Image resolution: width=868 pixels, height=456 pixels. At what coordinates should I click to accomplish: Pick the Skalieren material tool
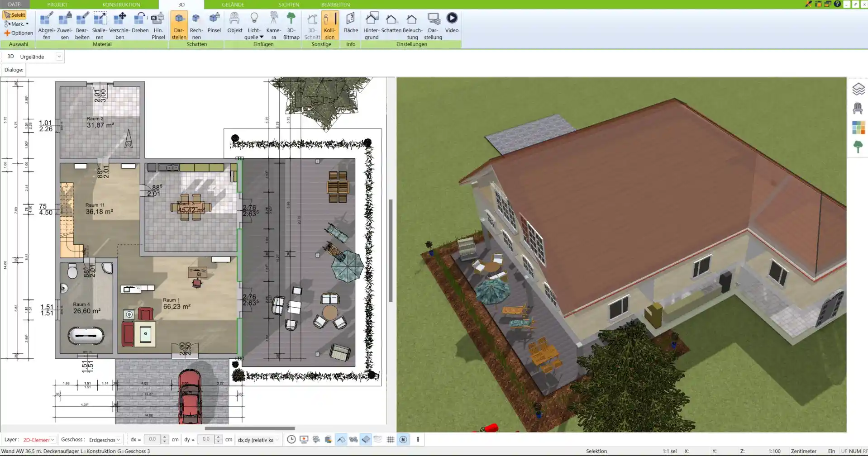[100, 26]
